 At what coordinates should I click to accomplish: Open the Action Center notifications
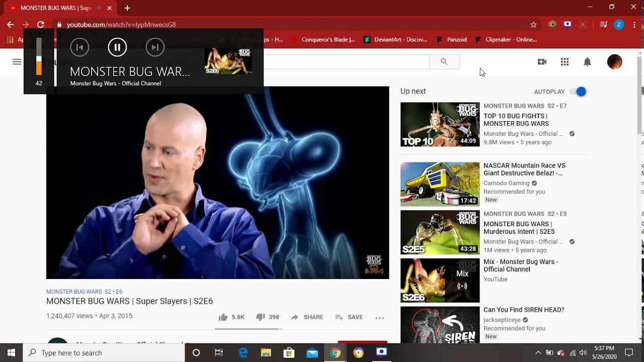click(629, 352)
